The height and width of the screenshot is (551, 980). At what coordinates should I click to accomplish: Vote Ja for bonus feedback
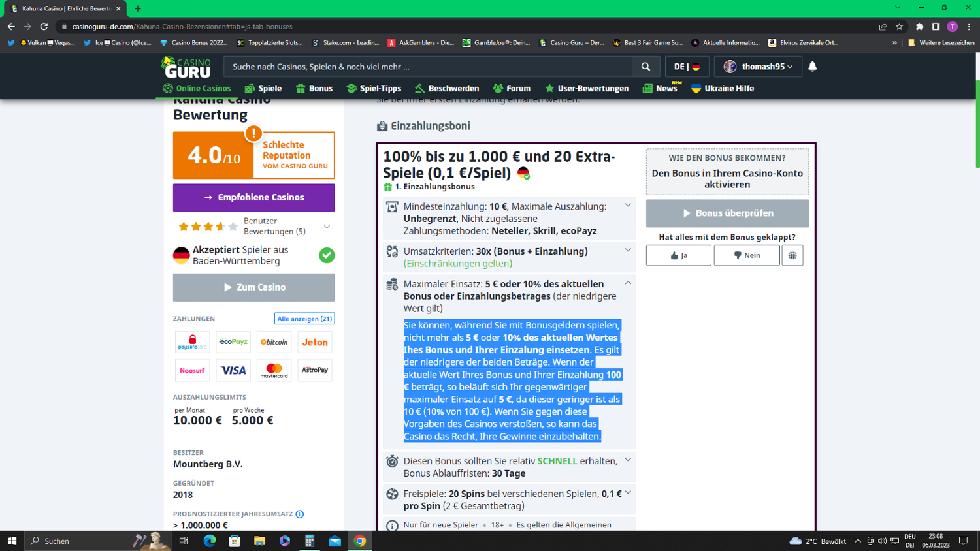678,255
